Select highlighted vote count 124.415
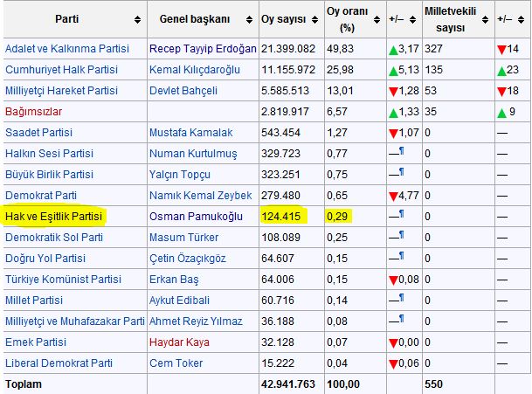 [x=280, y=217]
